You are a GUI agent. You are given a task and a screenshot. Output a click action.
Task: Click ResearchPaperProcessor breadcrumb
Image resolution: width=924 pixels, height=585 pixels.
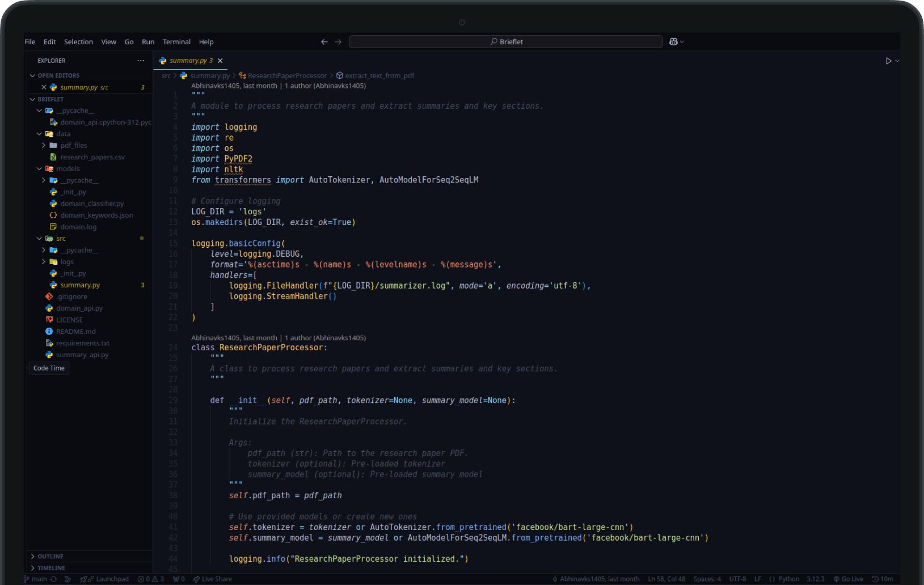click(282, 76)
